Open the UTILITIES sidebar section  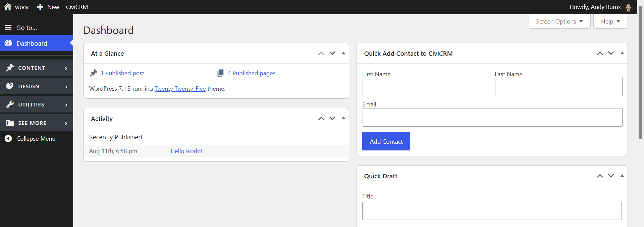click(37, 104)
